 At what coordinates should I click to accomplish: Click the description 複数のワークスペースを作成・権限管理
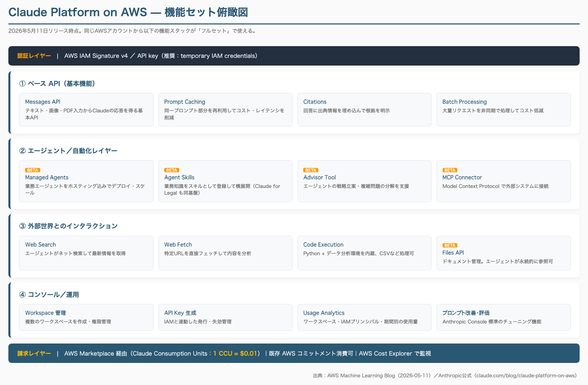68,322
